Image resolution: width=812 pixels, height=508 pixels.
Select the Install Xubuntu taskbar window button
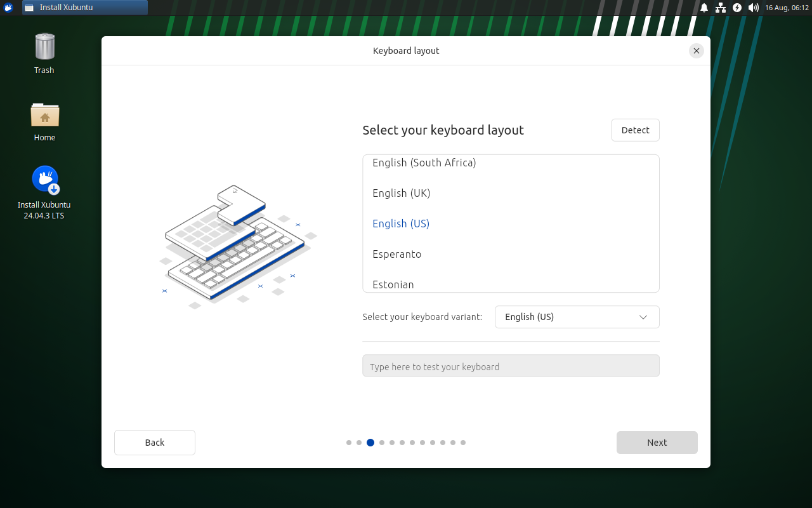click(x=85, y=8)
